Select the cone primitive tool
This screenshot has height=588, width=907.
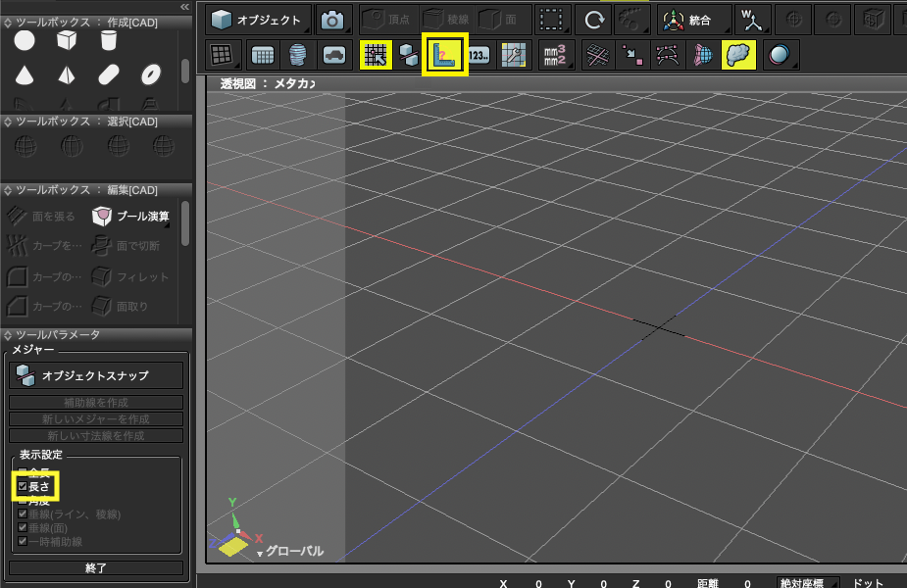tap(25, 74)
